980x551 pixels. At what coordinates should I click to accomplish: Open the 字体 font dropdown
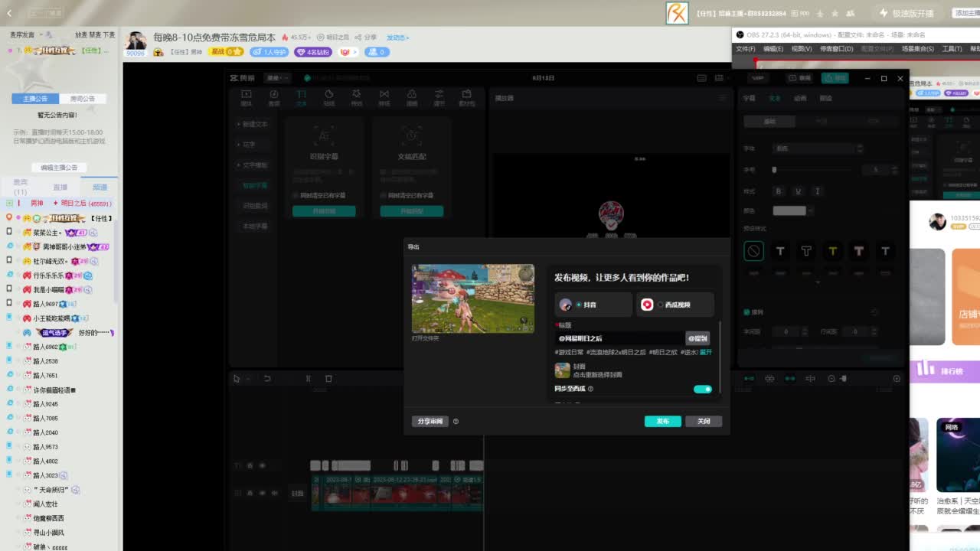(818, 148)
